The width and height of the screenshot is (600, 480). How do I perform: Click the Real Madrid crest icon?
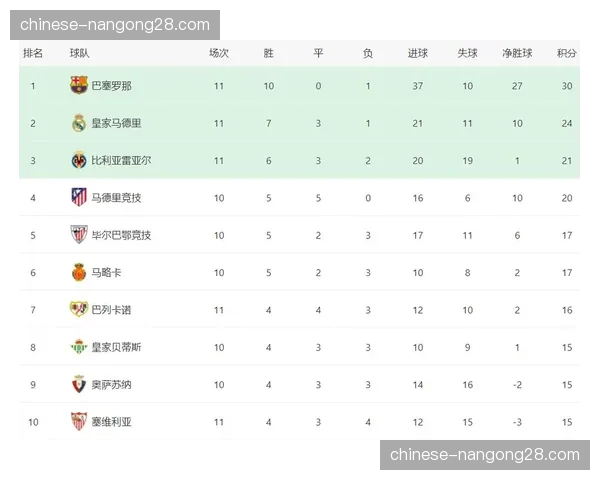pyautogui.click(x=79, y=123)
